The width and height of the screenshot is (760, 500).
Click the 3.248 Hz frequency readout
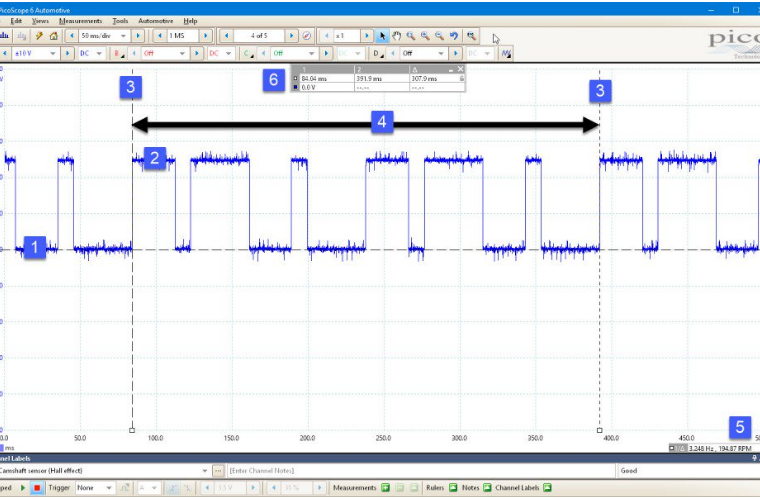point(700,449)
